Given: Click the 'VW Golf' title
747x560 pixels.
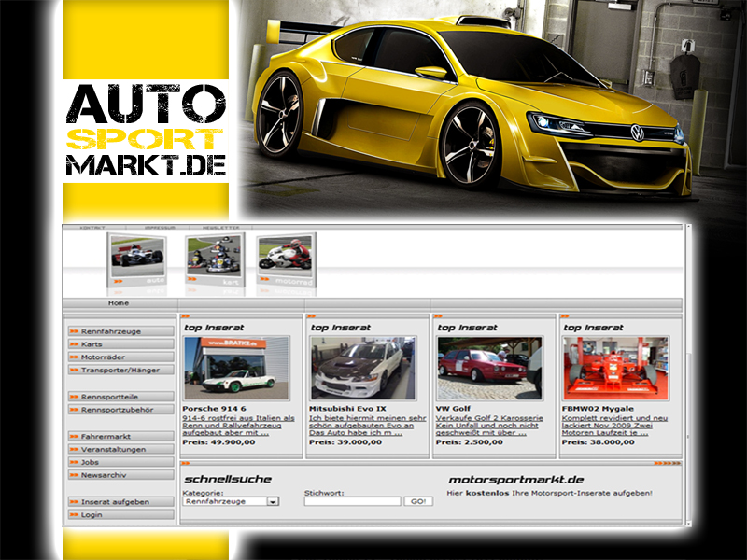Looking at the screenshot, I should coord(453,409).
